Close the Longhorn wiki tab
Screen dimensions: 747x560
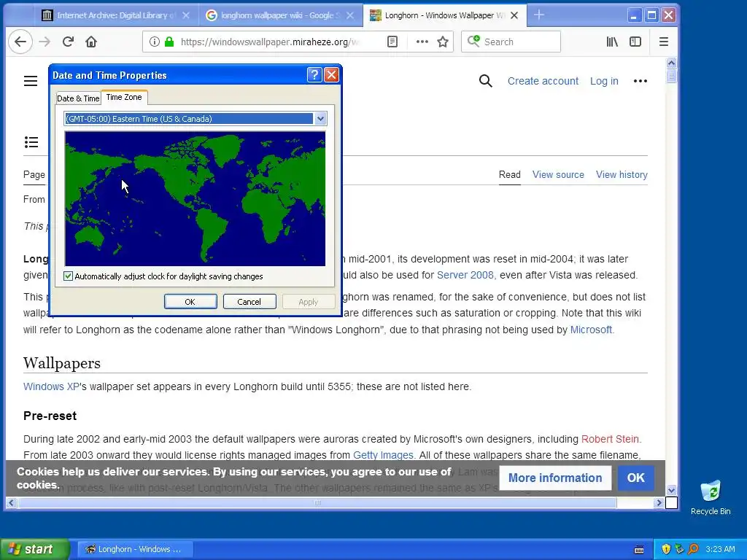click(x=514, y=15)
